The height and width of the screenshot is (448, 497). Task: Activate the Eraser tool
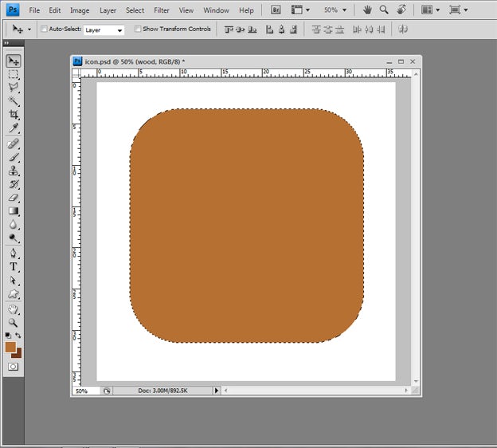coord(14,198)
